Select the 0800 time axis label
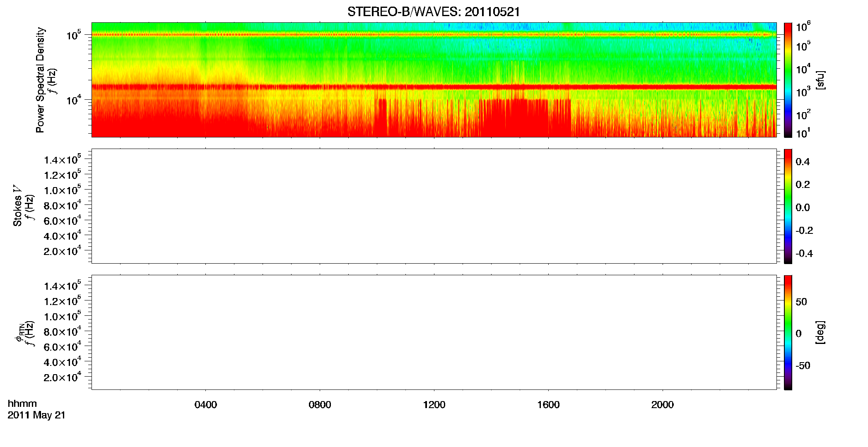Viewport: 868px width, 447px height. pos(320,405)
